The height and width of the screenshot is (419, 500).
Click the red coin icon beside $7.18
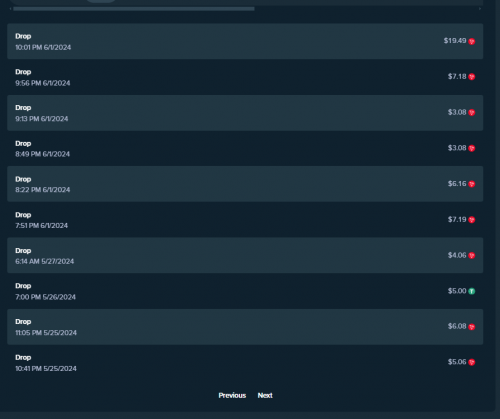(x=472, y=77)
